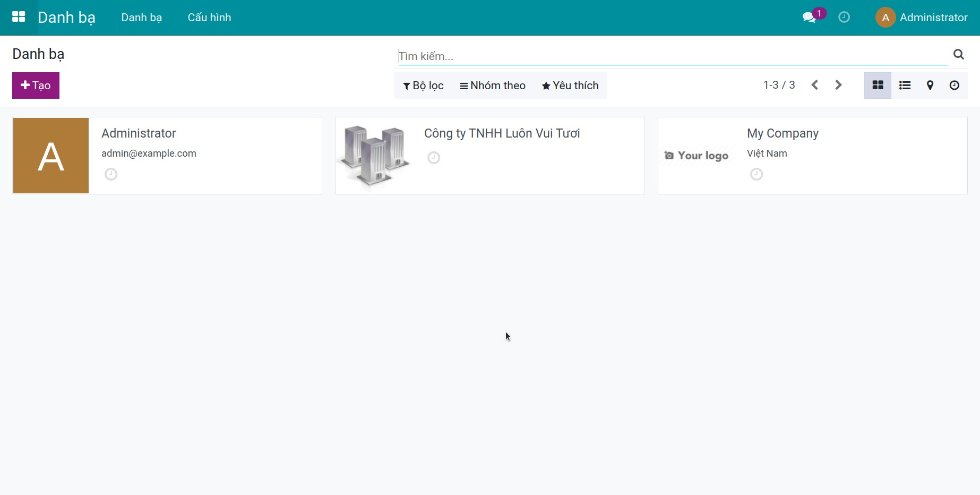The image size is (980, 495).
Task: Go to next page with right arrow
Action: [x=838, y=84]
